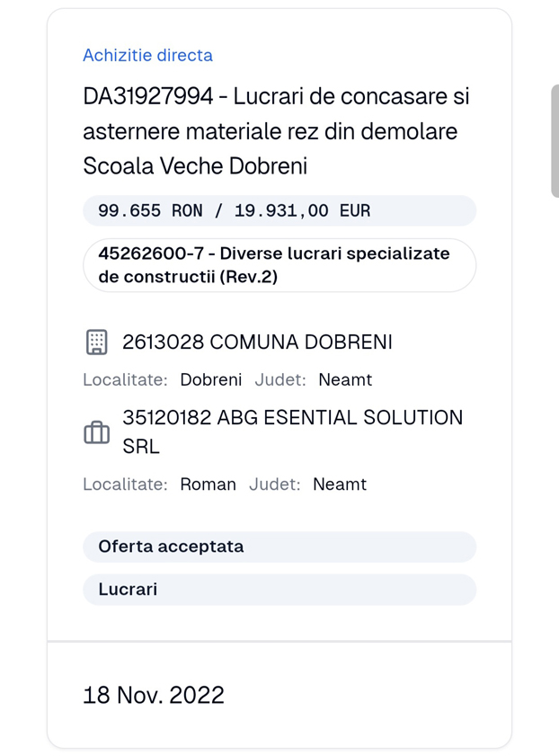Toggle the Lucrari category badge
Image resolution: width=559 pixels, height=756 pixels.
279,590
